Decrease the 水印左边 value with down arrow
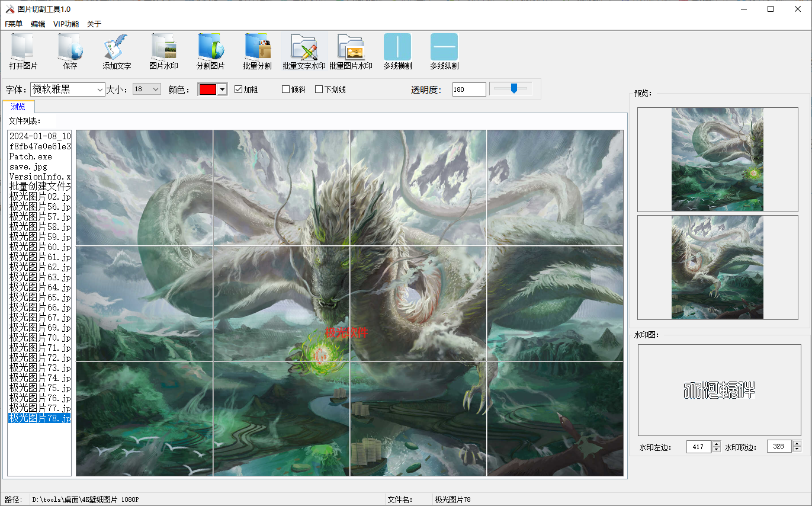812x506 pixels. click(717, 450)
